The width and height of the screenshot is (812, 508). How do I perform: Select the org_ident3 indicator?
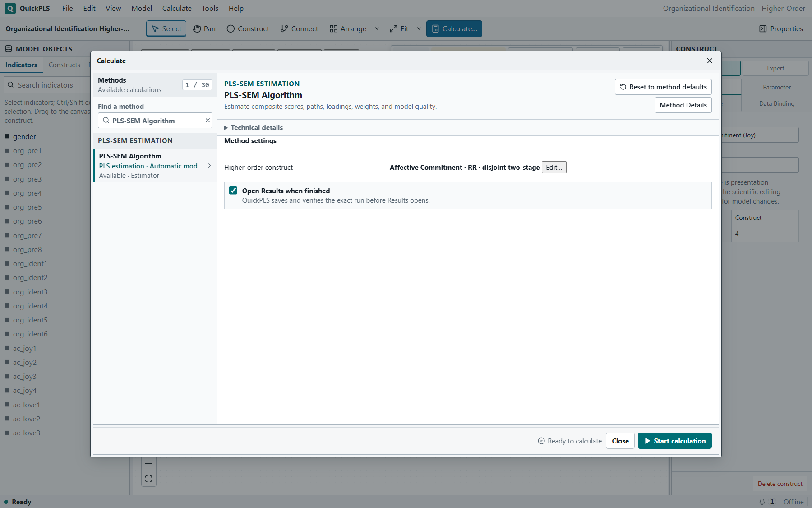(30, 292)
